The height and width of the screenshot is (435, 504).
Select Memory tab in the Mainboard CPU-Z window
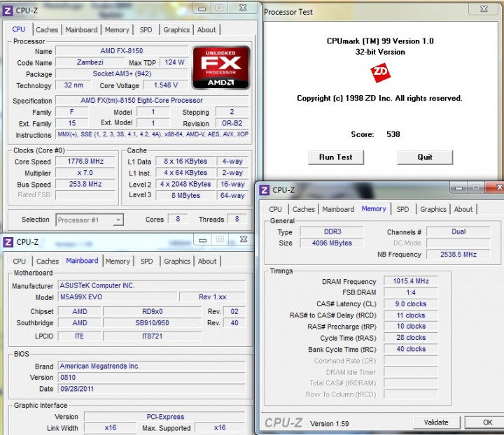click(x=118, y=262)
